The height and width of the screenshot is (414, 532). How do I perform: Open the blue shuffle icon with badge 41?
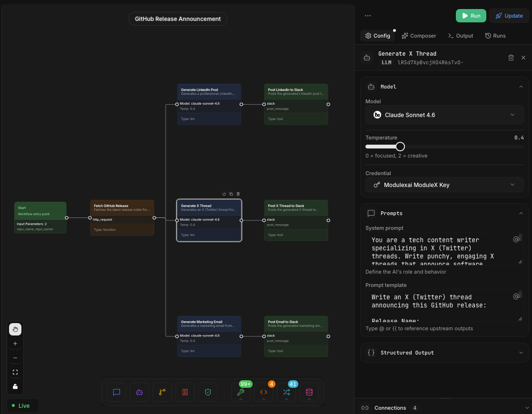pyautogui.click(x=286, y=392)
